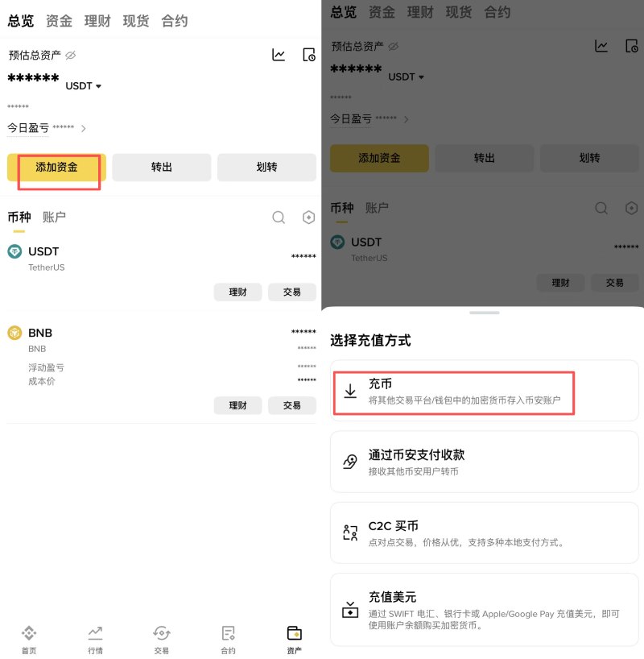Expand the USDT currency unit dropdown

coord(83,85)
